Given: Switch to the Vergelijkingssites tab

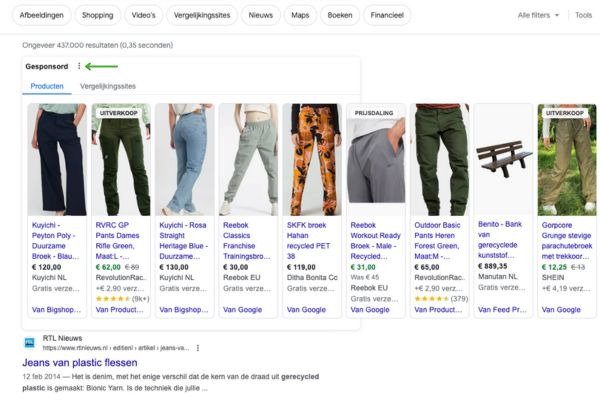Looking at the screenshot, I should click(x=107, y=87).
